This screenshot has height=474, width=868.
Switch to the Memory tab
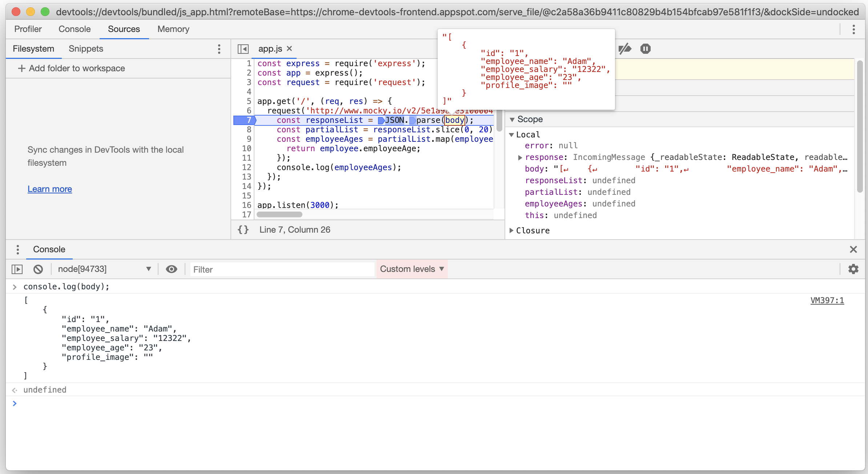173,29
